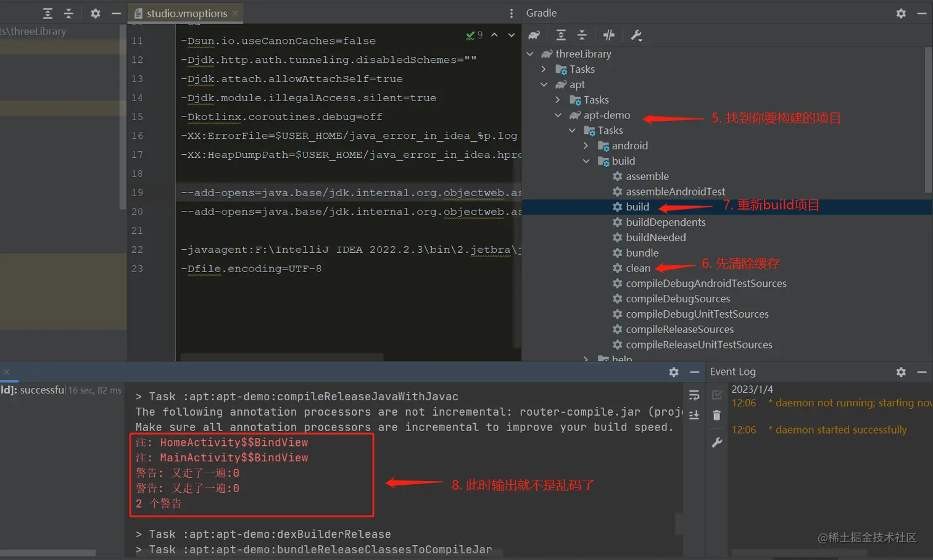Hide the Build output panel

695,372
